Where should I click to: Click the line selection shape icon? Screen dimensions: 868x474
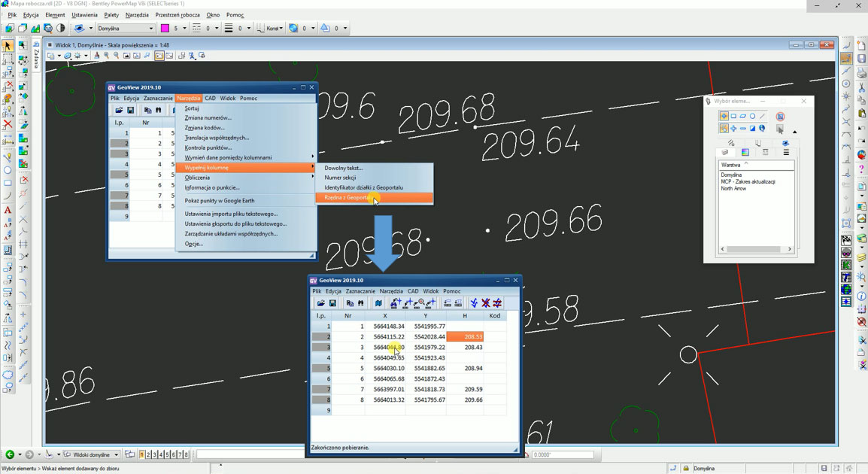coord(762,117)
